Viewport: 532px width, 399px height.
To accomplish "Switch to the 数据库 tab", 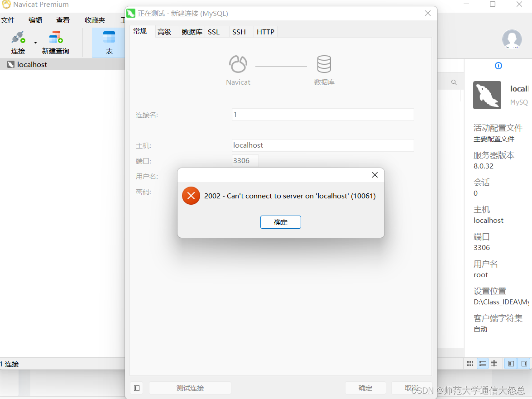I will (192, 32).
